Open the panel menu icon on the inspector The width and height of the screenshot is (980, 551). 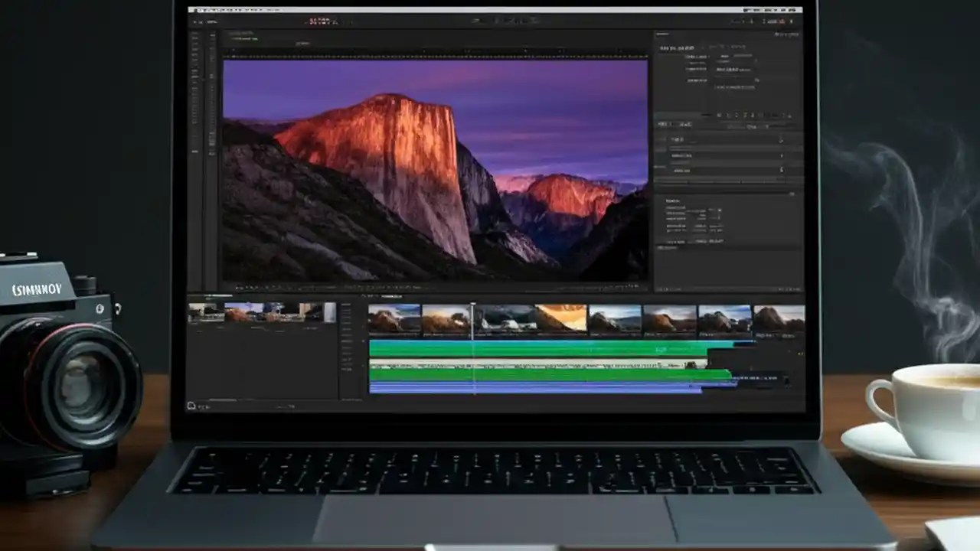[x=792, y=34]
